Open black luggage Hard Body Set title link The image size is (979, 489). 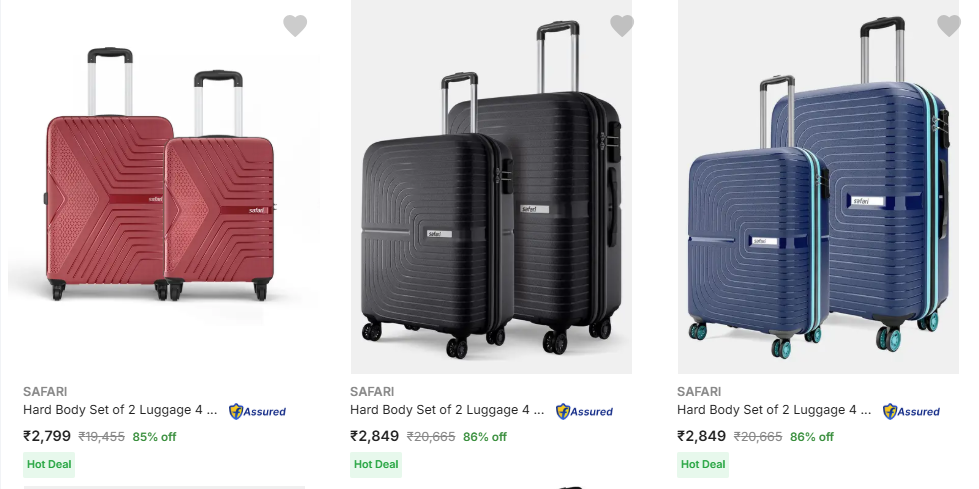pyautogui.click(x=447, y=410)
